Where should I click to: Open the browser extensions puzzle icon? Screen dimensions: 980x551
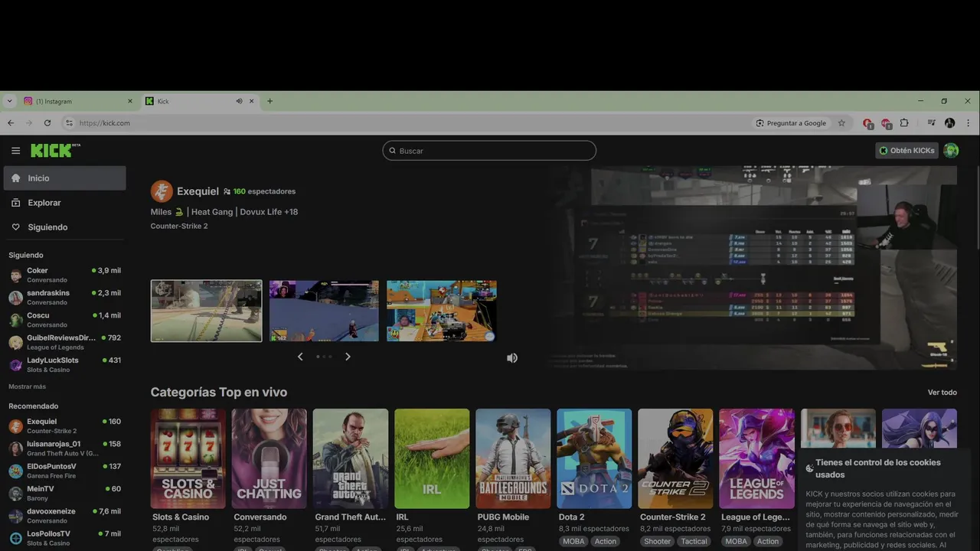(904, 122)
